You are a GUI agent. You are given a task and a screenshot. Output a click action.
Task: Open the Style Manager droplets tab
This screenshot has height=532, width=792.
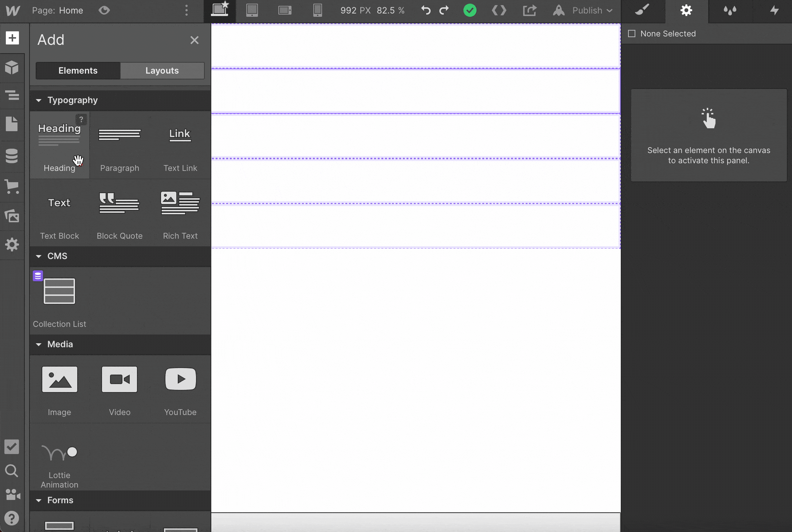click(x=730, y=10)
